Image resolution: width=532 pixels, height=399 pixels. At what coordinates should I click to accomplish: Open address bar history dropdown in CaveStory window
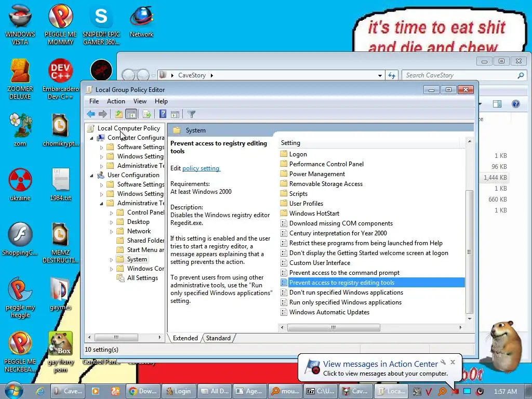[380, 76]
